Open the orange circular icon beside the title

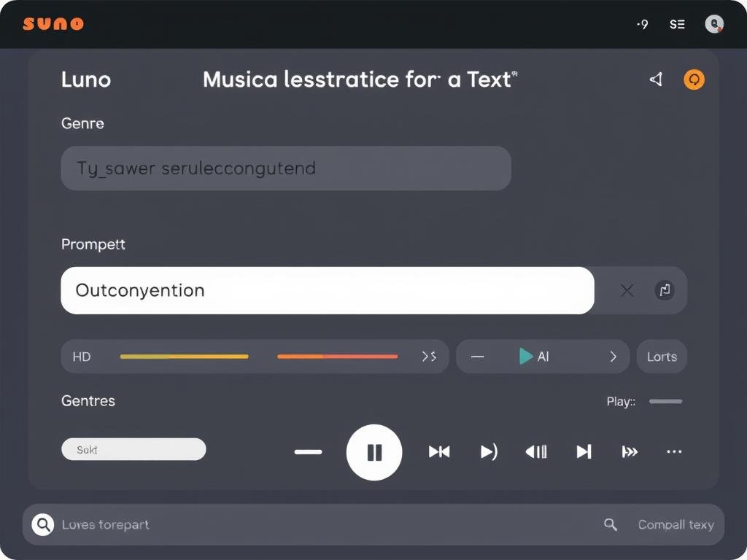pyautogui.click(x=694, y=79)
